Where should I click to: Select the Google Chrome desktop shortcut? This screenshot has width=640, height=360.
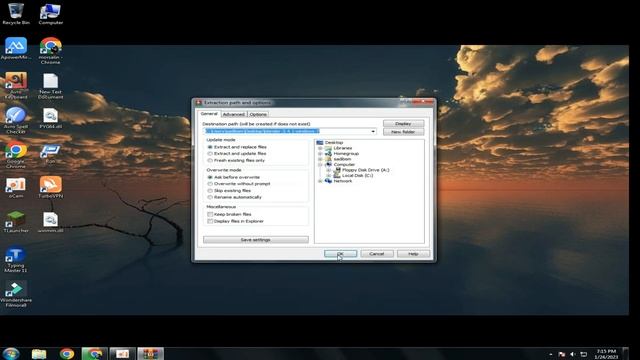[x=16, y=155]
